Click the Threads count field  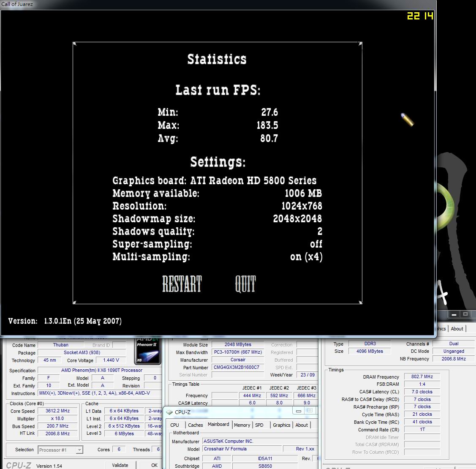coord(158,449)
